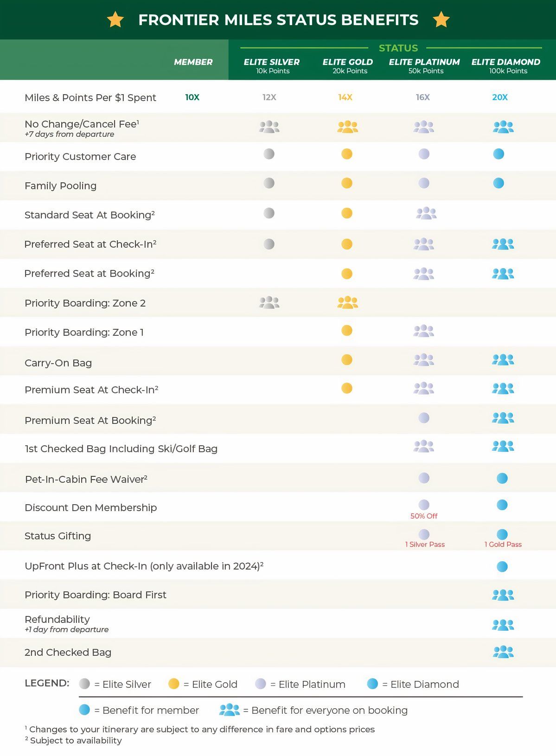Image resolution: width=556 pixels, height=756 pixels.
Task: Click the gold group icon in Priority Boarding: Zone 2
Action: coord(347,302)
